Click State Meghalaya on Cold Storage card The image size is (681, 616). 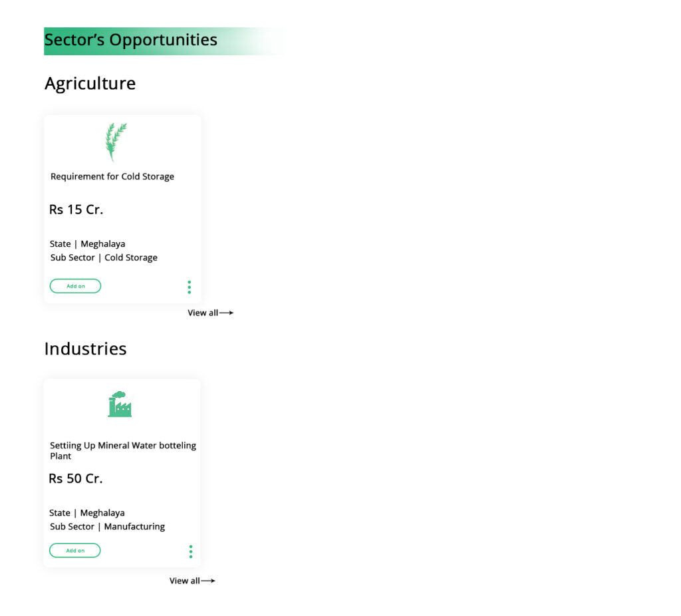87,243
